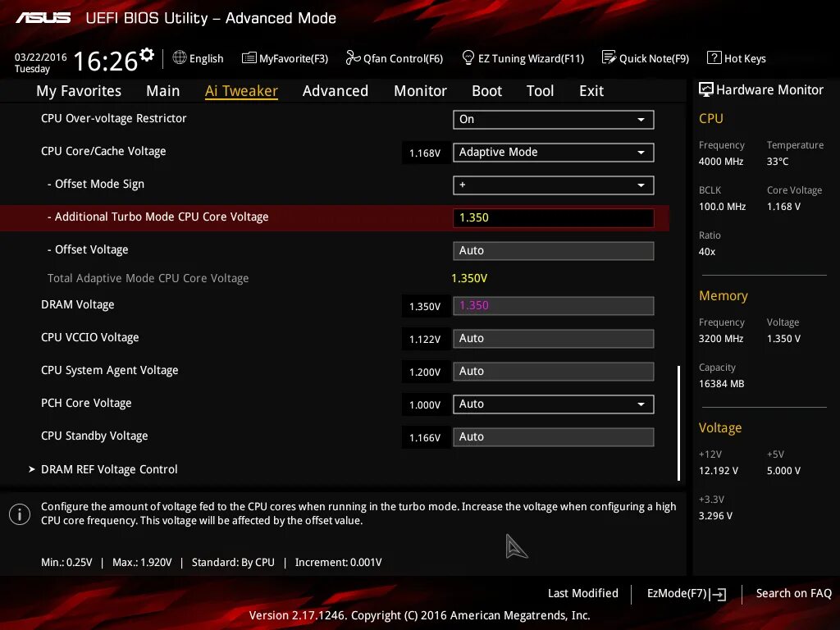840x630 pixels.
Task: Open CPU Over-voltage Restrictor dropdown
Action: [x=554, y=120]
